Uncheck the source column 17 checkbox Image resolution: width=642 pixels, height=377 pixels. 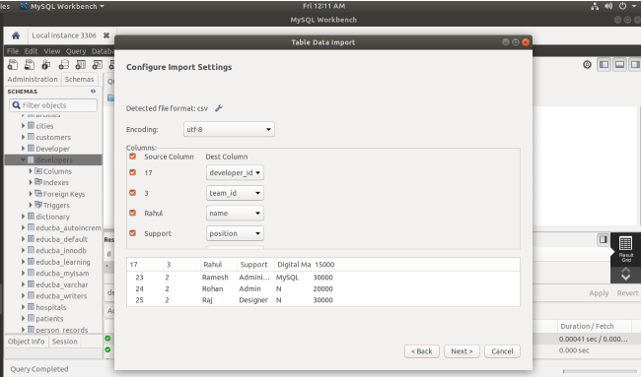click(133, 172)
